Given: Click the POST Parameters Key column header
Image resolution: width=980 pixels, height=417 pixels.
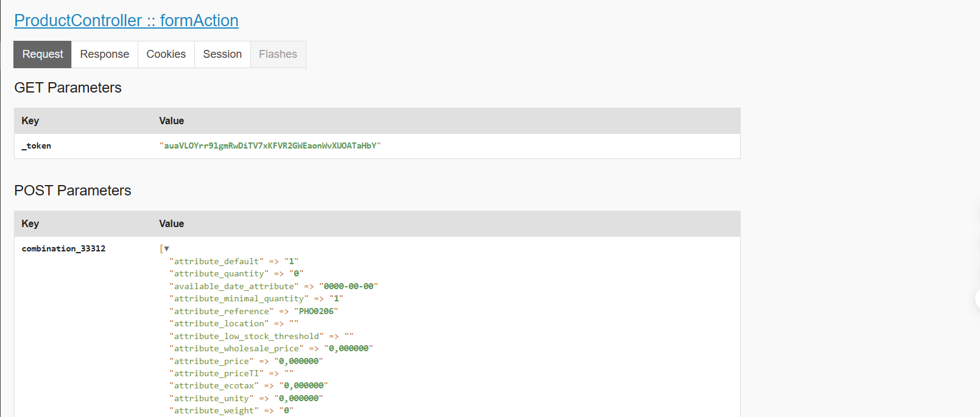Looking at the screenshot, I should tap(30, 223).
